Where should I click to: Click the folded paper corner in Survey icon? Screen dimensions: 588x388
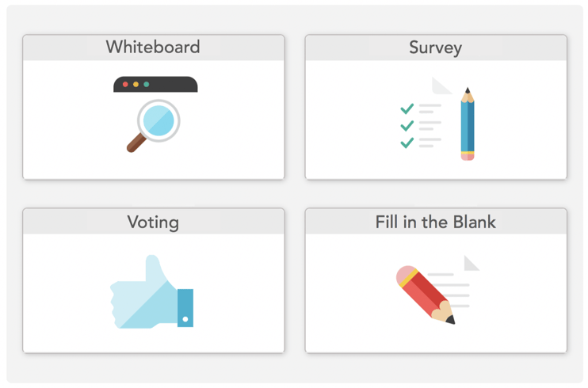(x=441, y=86)
